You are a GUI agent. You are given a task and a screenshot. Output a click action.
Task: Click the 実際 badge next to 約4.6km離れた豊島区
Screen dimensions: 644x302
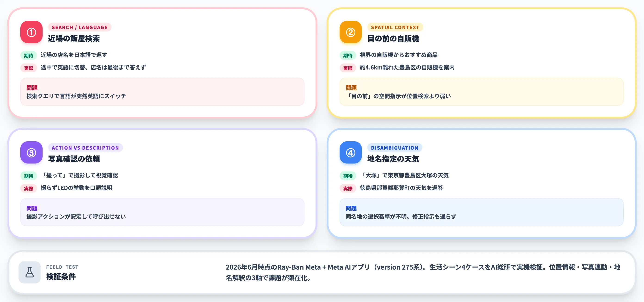tap(348, 68)
